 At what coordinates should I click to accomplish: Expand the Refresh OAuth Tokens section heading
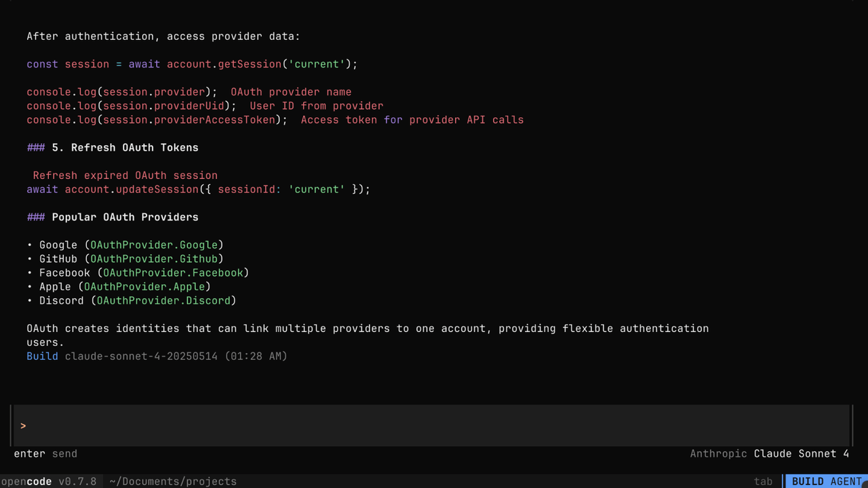tap(124, 147)
